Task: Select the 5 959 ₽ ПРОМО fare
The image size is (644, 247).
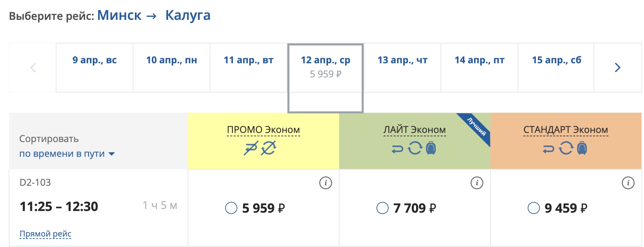Action: [231, 208]
